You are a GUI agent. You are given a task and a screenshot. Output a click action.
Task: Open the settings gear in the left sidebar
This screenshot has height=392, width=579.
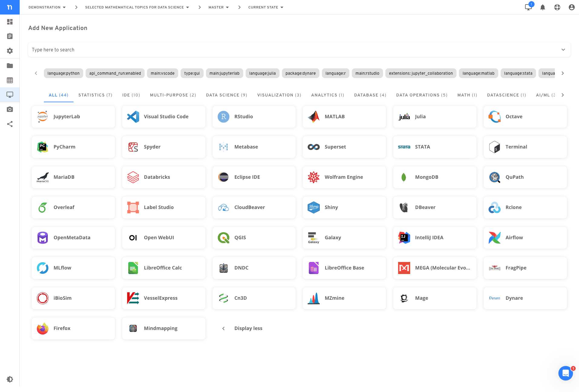[10, 51]
